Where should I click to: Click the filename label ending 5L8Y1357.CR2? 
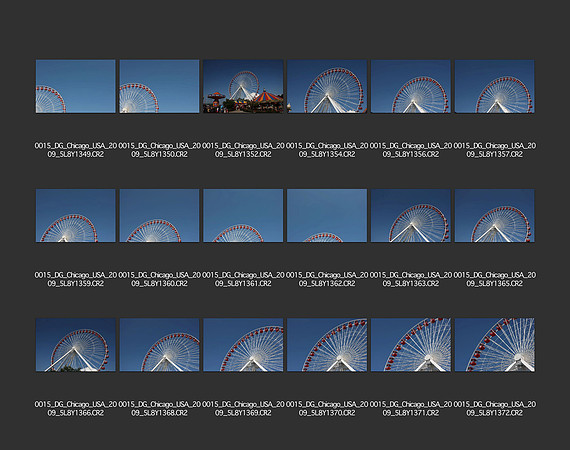coord(494,150)
